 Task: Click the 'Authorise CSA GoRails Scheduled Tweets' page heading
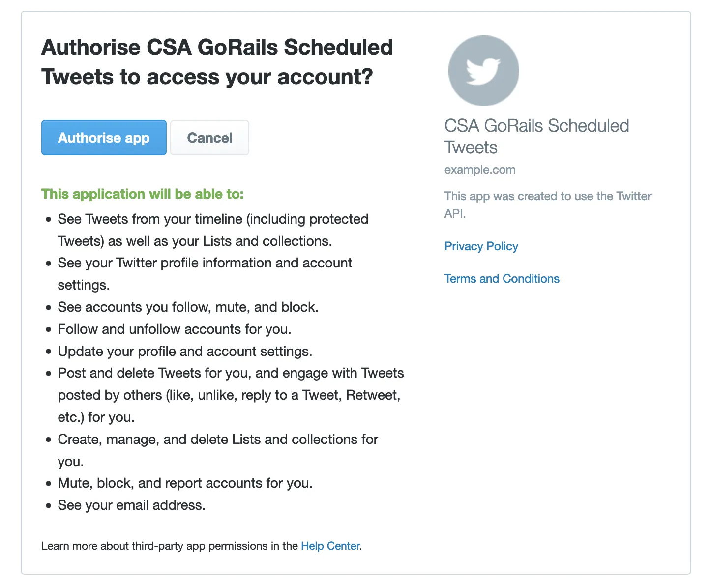coord(217,62)
